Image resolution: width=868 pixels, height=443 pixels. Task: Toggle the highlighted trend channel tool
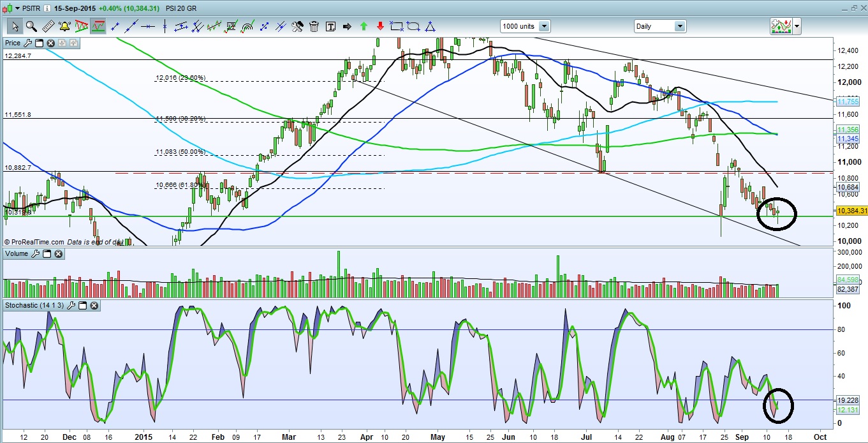98,26
